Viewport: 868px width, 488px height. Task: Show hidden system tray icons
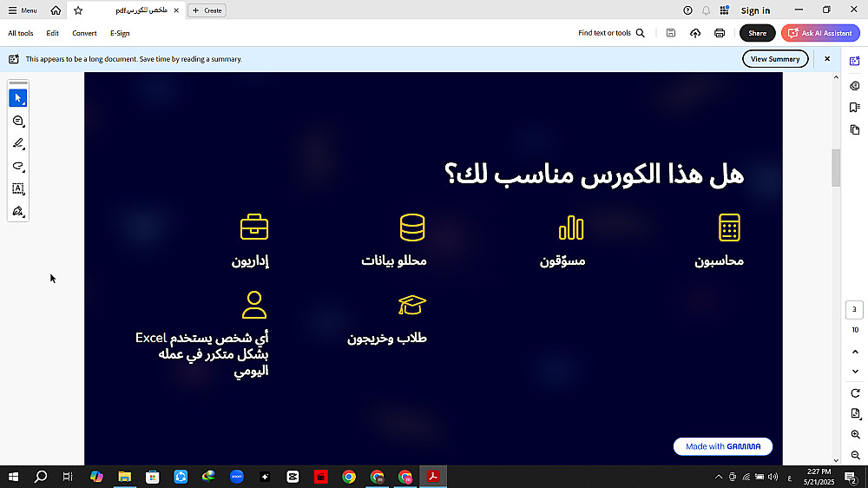click(x=719, y=477)
